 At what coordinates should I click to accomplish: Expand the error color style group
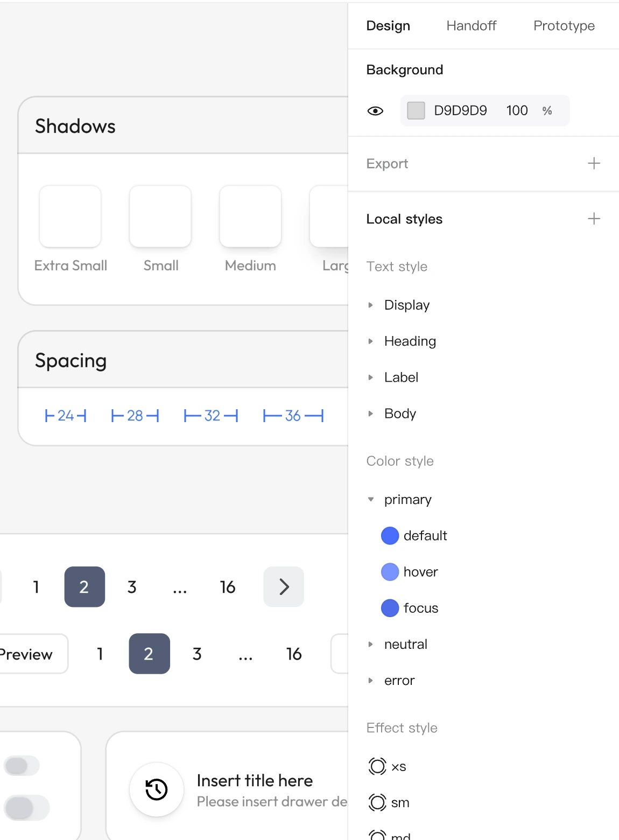(x=370, y=681)
